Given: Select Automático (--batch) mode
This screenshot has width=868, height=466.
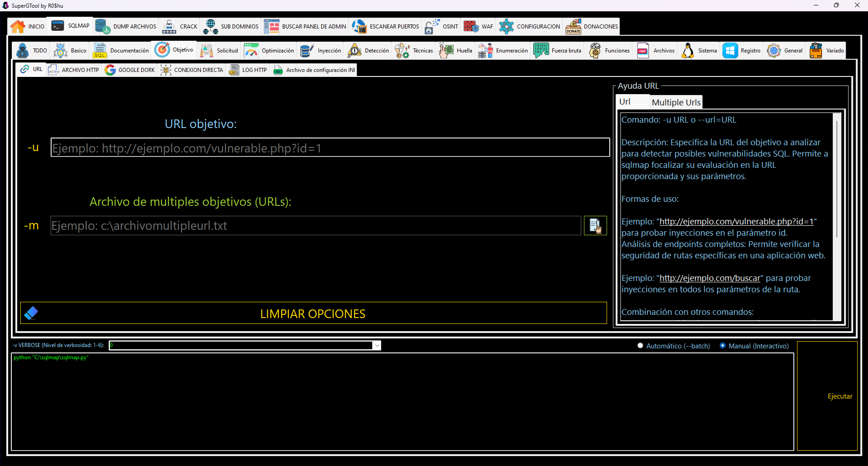Looking at the screenshot, I should click(x=673, y=346).
